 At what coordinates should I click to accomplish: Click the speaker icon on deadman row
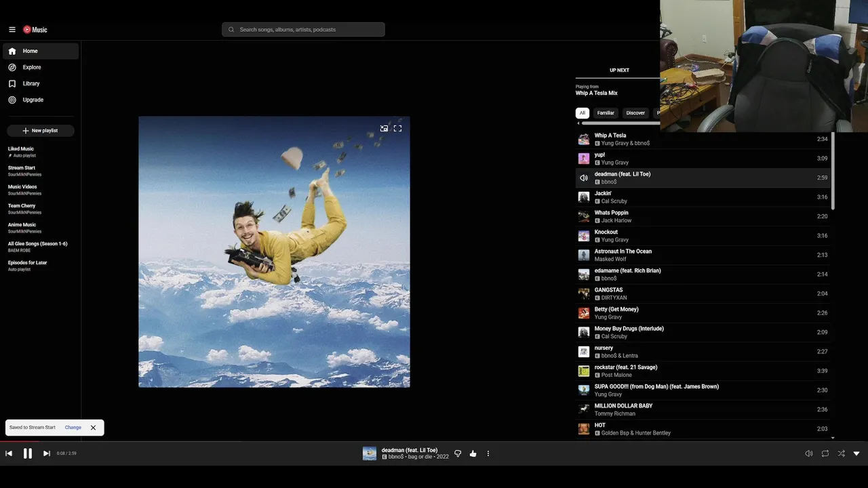click(584, 178)
